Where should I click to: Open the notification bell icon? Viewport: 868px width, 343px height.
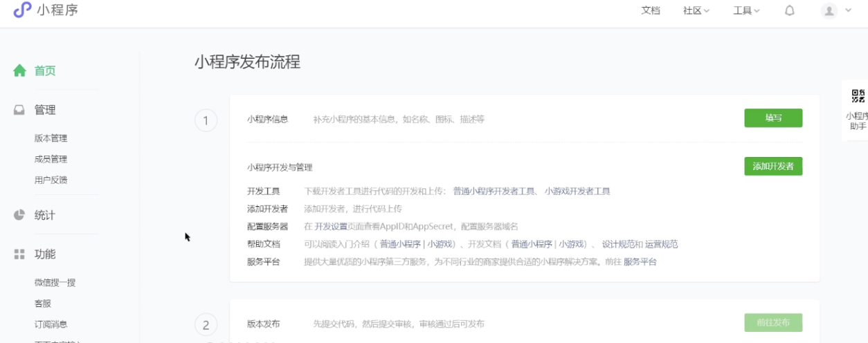790,10
